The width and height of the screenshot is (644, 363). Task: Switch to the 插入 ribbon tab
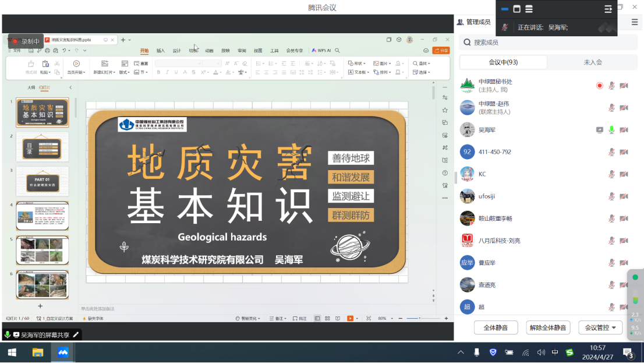(x=160, y=51)
